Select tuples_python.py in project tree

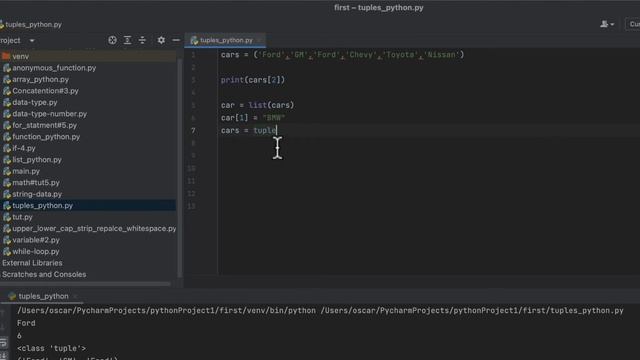click(x=42, y=205)
